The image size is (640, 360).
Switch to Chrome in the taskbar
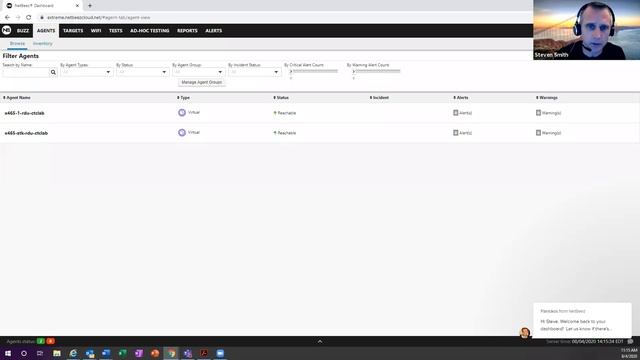[171, 353]
